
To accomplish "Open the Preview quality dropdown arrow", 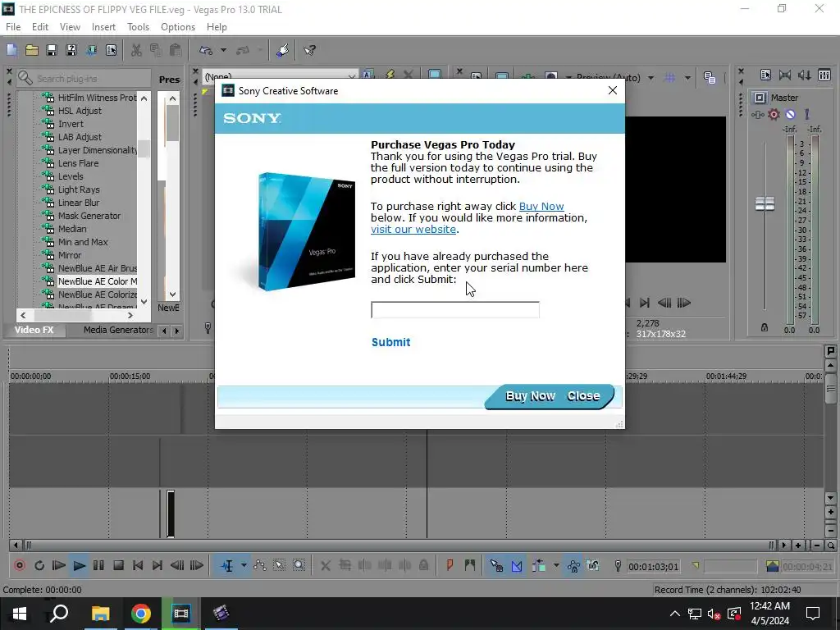I will click(x=651, y=78).
